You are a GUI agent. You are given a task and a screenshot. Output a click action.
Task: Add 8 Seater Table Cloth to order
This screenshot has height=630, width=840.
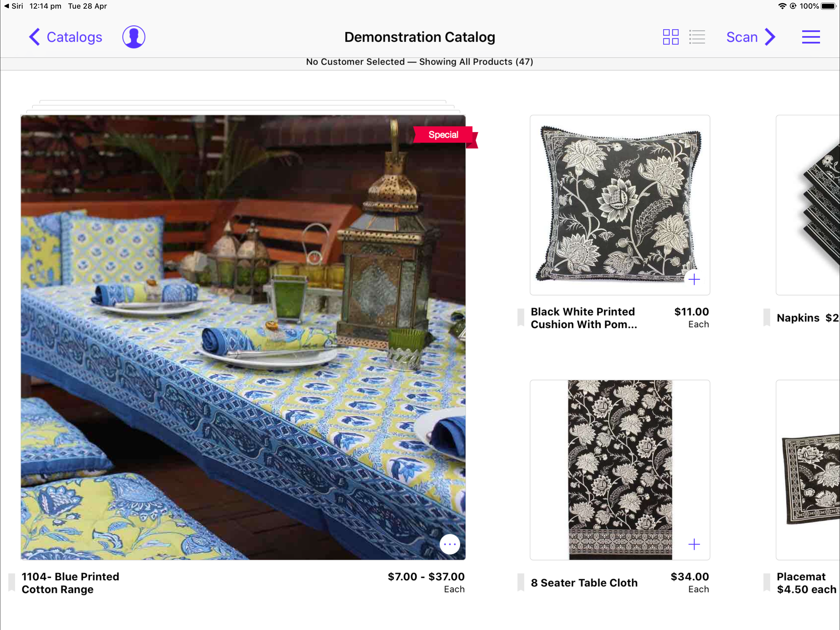tap(694, 544)
